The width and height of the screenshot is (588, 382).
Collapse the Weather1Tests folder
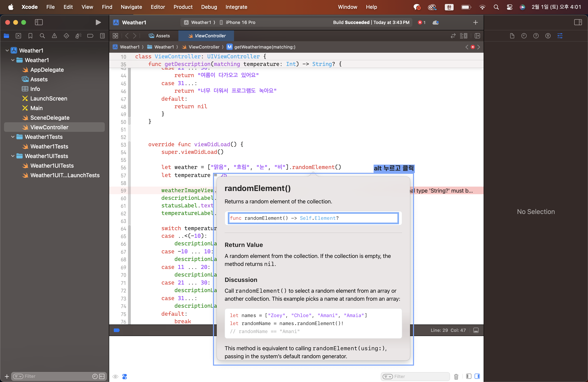point(13,137)
